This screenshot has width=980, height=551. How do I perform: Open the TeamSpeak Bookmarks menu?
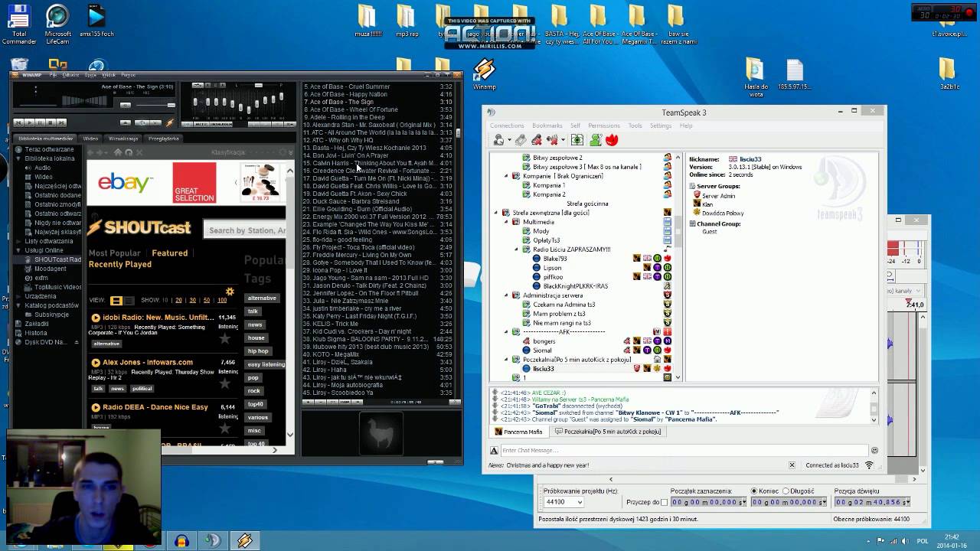pos(547,126)
